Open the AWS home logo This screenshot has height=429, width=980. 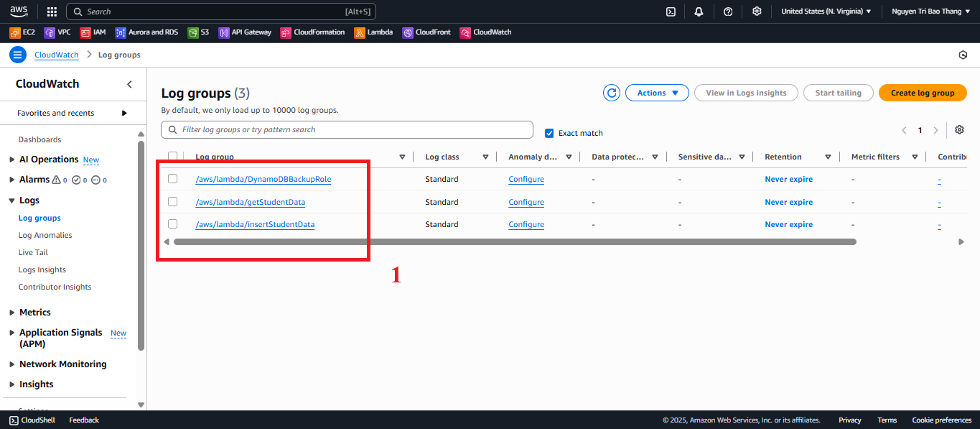click(x=19, y=11)
